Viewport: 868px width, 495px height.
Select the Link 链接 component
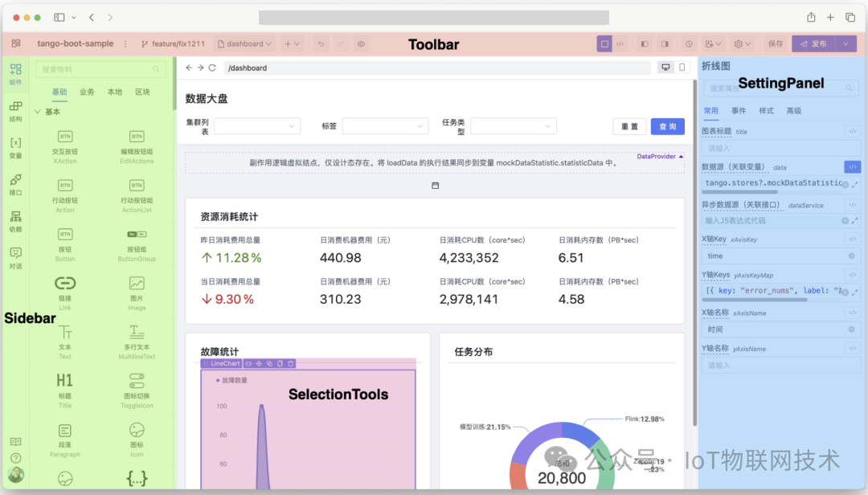[65, 293]
